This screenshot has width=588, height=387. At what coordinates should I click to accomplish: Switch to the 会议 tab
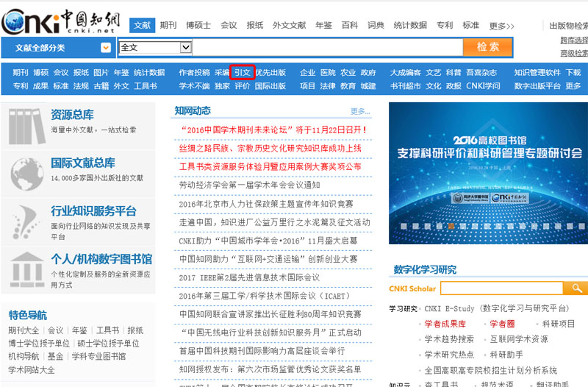[x=229, y=25]
